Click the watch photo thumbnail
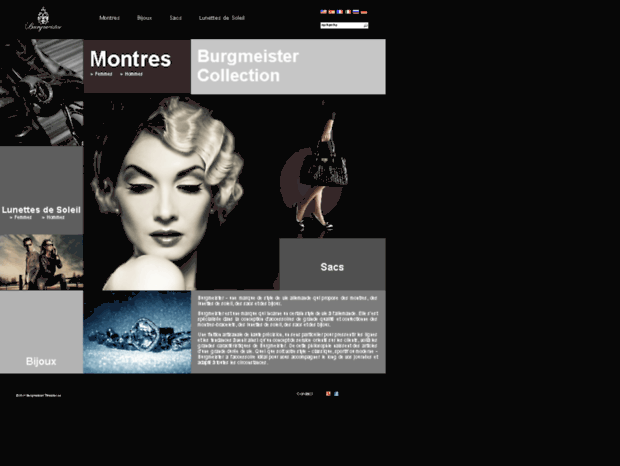620x466 pixels. click(42, 92)
